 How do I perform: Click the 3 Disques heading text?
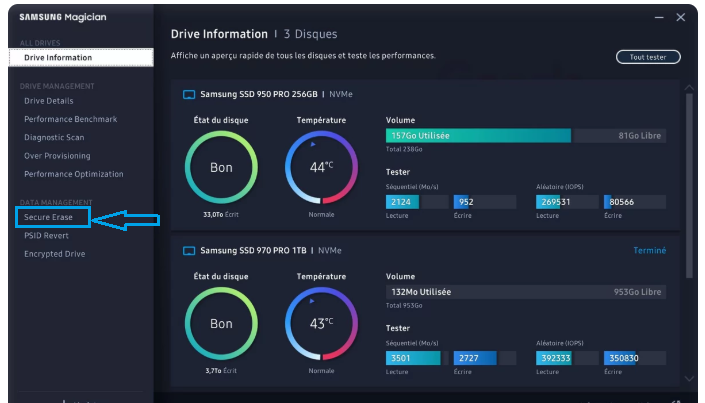(310, 34)
